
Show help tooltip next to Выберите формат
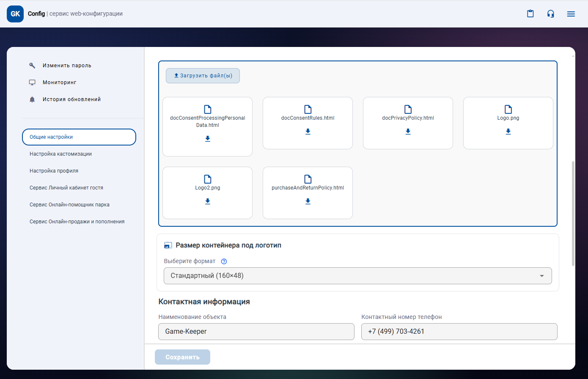(x=224, y=261)
